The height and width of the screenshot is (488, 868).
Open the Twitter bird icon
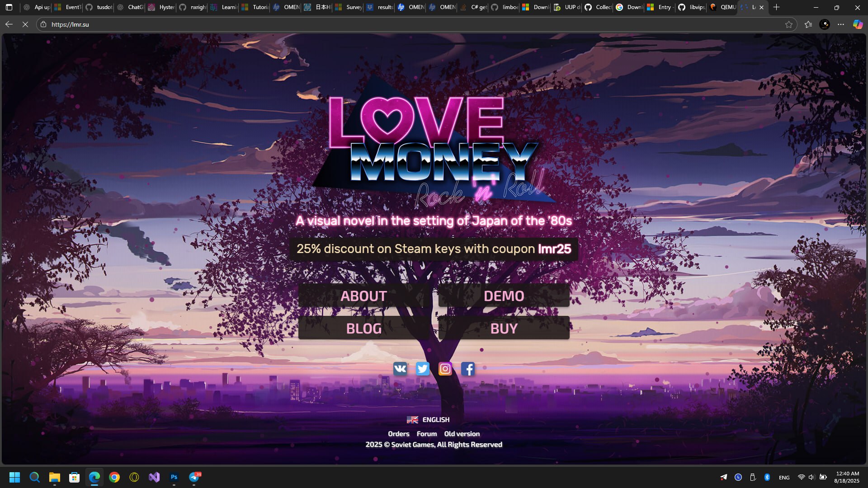click(x=422, y=369)
